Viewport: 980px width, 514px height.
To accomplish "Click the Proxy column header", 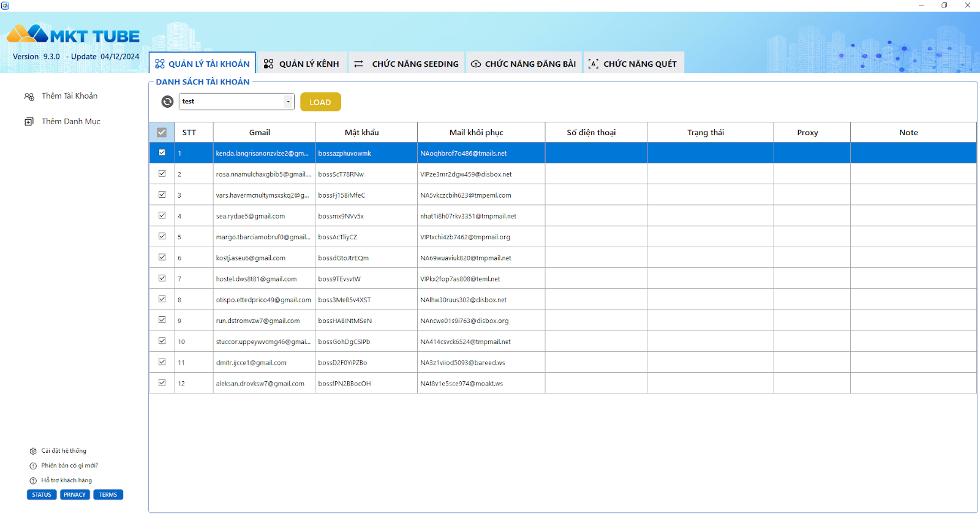I will point(812,132).
